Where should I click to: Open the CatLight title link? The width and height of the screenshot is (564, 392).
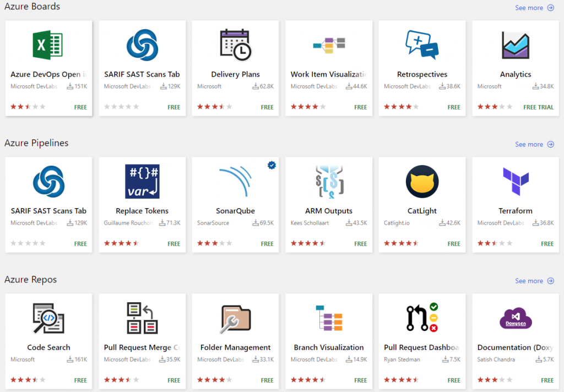click(x=422, y=211)
